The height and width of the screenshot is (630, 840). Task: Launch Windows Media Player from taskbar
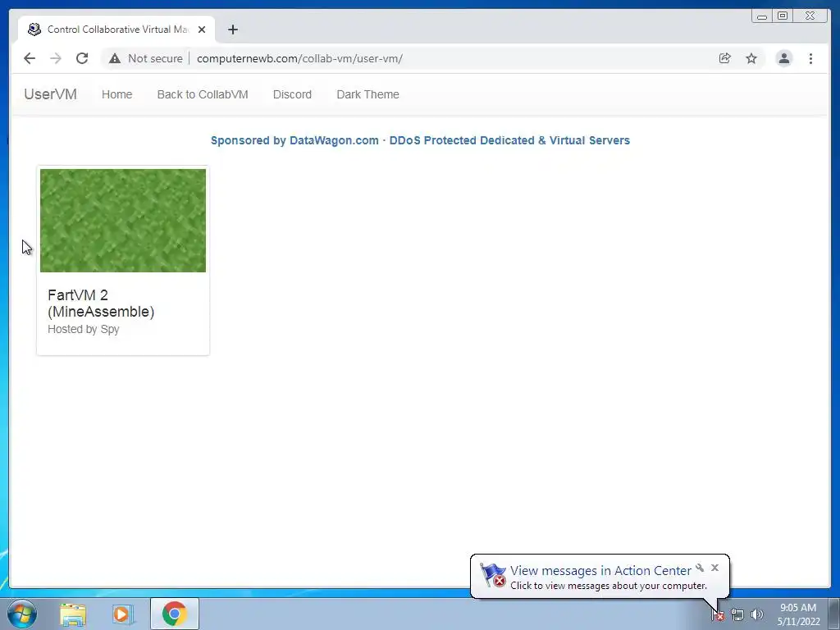(x=123, y=614)
